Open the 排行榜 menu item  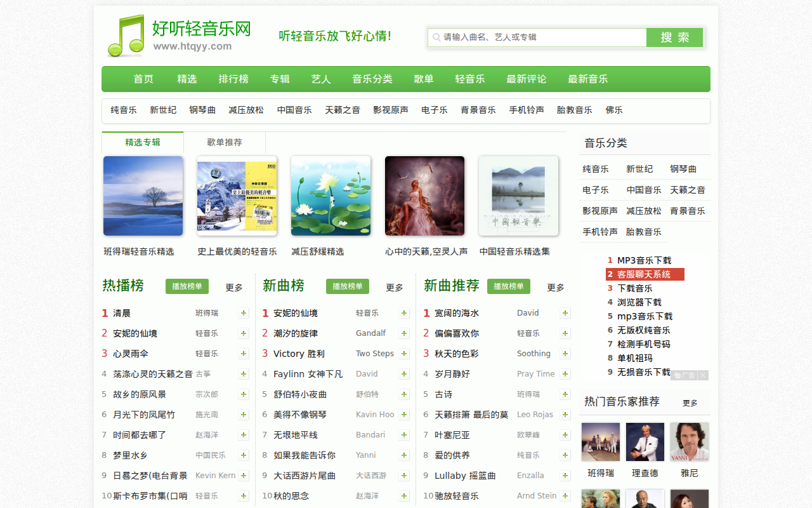[x=233, y=79]
